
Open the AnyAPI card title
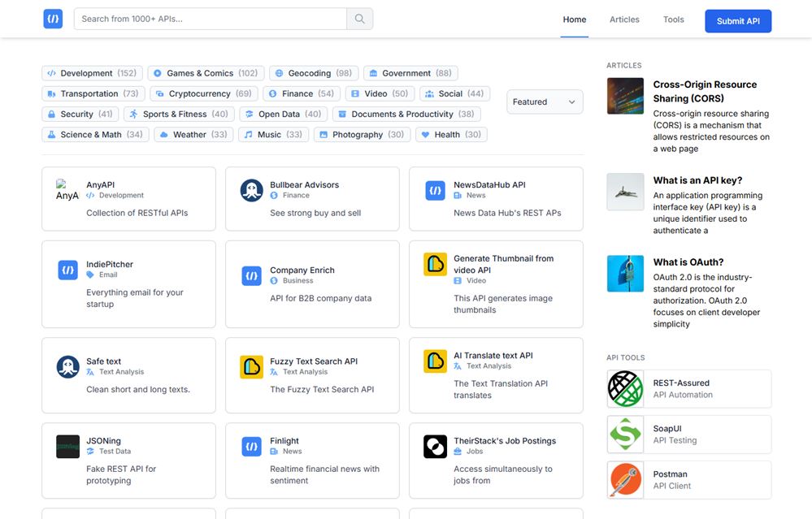101,184
